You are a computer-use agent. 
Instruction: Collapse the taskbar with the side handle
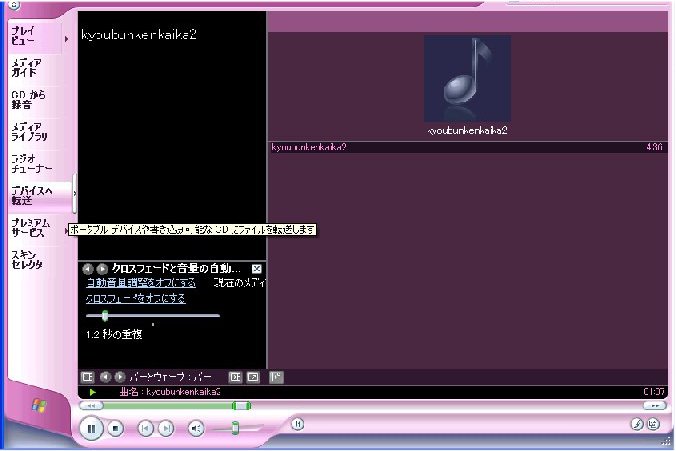75,194
